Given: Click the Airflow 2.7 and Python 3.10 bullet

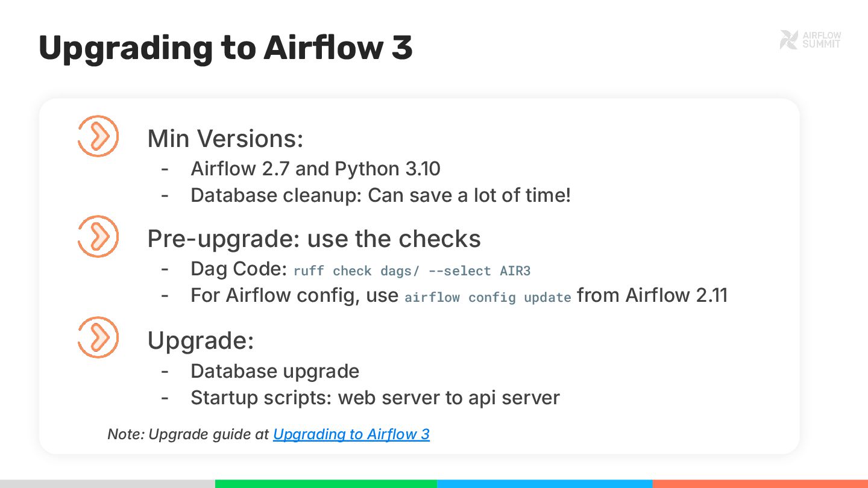Looking at the screenshot, I should pyautogui.click(x=315, y=169).
